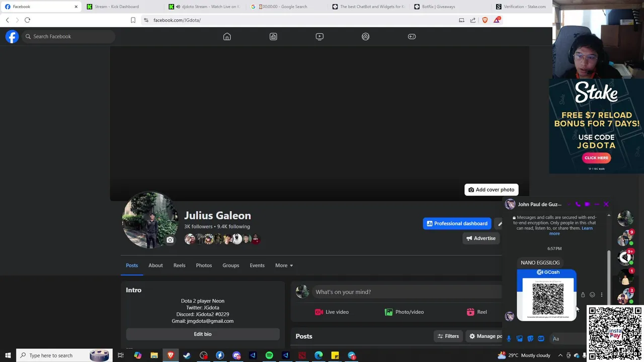Click the share icon in the address bar
This screenshot has height=362, width=644.
(473, 20)
